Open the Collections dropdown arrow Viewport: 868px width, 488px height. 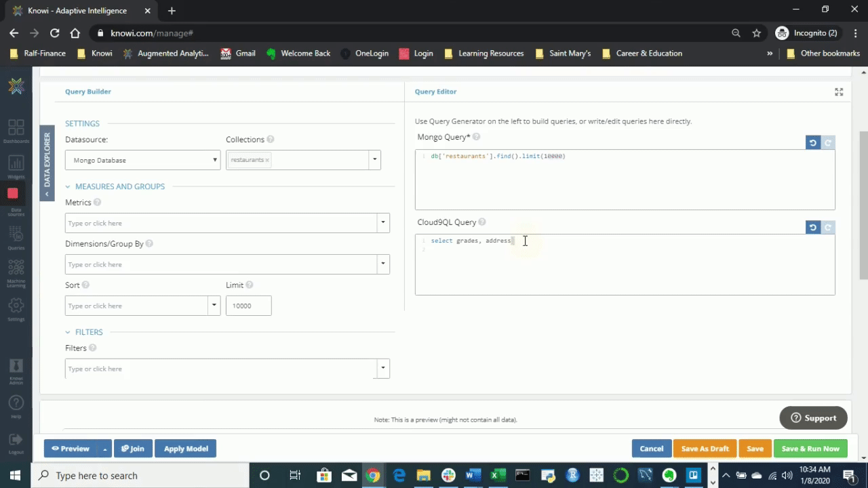click(374, 160)
